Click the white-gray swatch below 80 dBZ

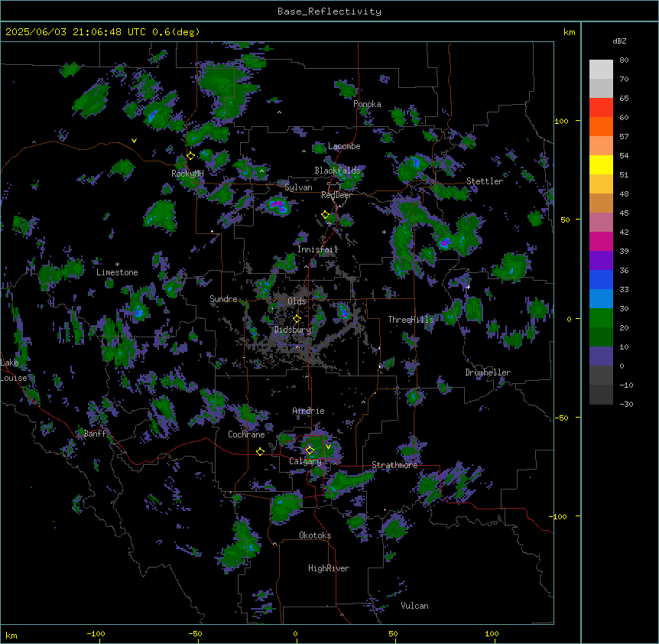coord(601,70)
